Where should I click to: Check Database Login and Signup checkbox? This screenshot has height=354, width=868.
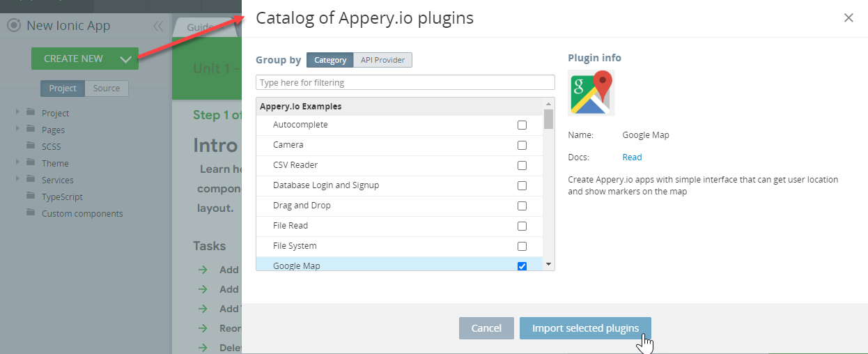coord(522,186)
